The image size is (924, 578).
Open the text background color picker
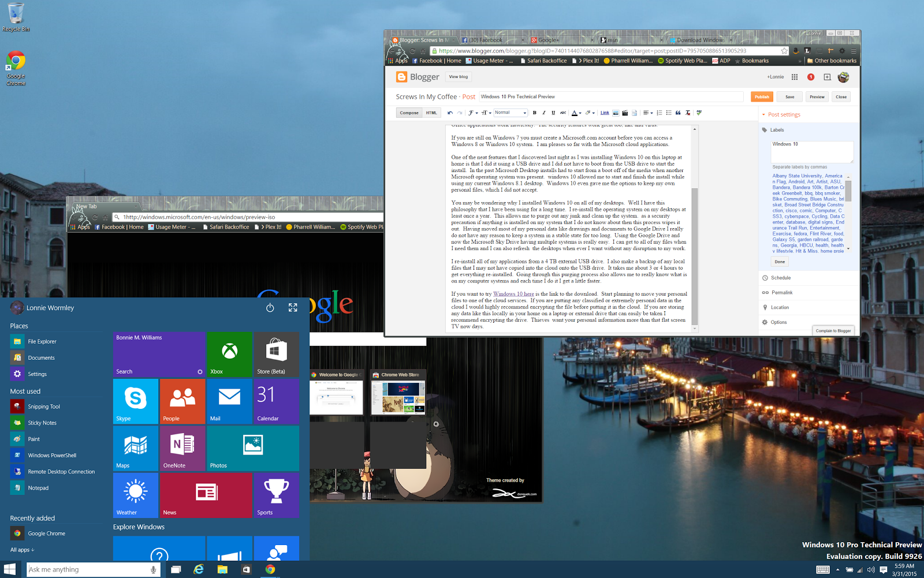[590, 113]
